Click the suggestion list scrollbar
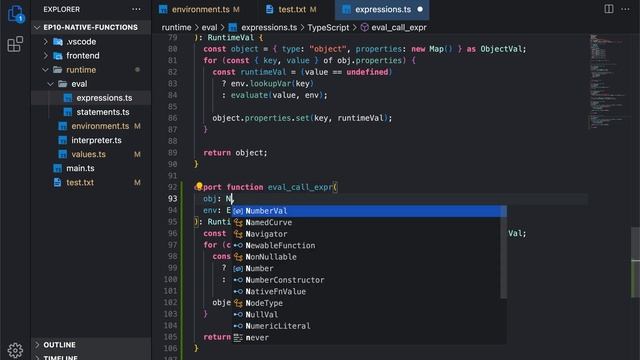Image resolution: width=640 pixels, height=360 pixels. pos(504,252)
